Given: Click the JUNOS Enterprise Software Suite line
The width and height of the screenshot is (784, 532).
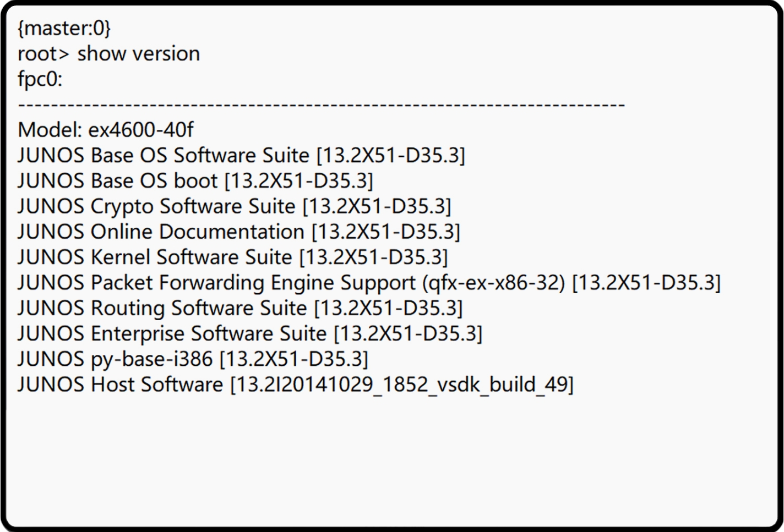Looking at the screenshot, I should (249, 333).
